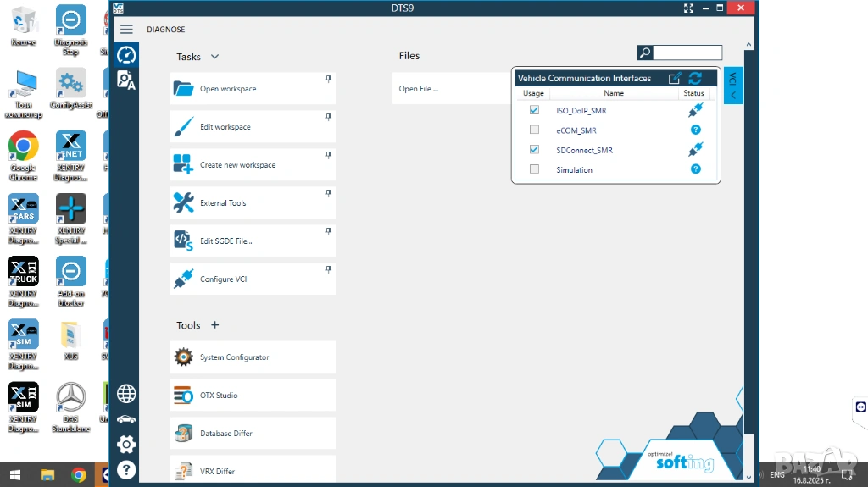
Task: Enable the eCOM_SMR interface checkbox
Action: coord(534,130)
